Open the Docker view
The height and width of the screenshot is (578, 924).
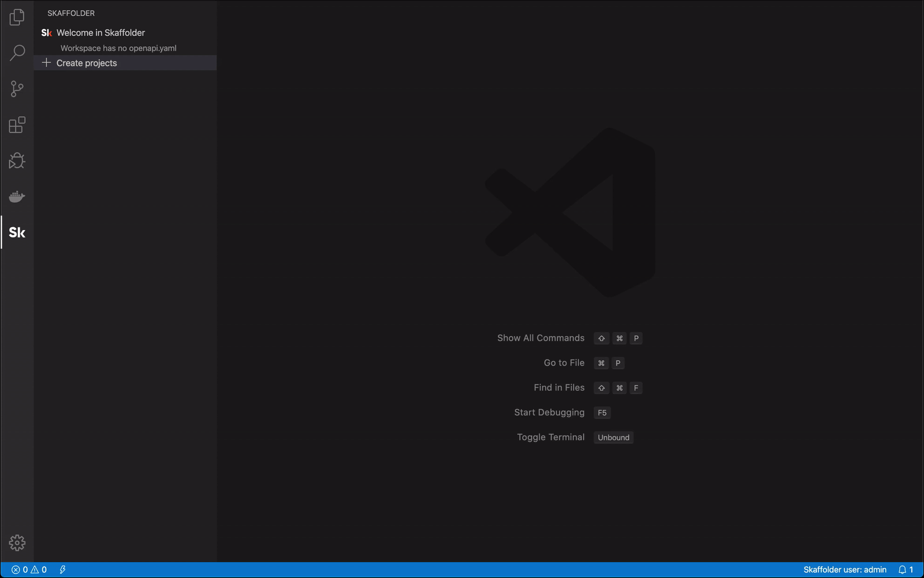17,197
